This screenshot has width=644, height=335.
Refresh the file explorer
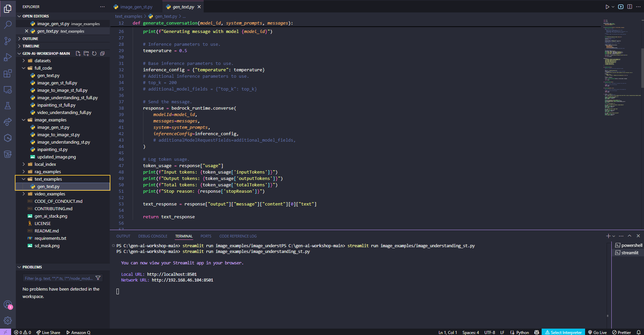[94, 53]
